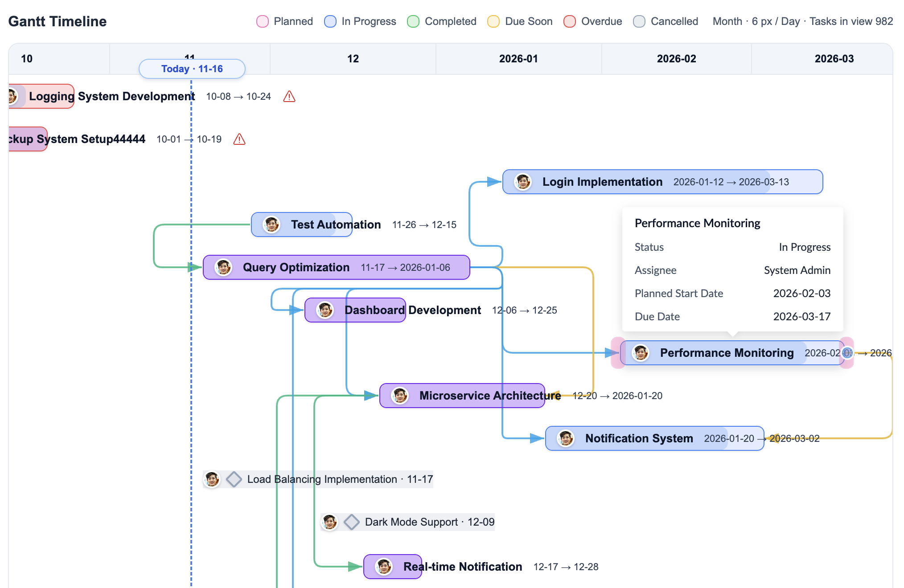Click the 2026-02 month header
Viewport: 904px width, 588px height.
(676, 58)
